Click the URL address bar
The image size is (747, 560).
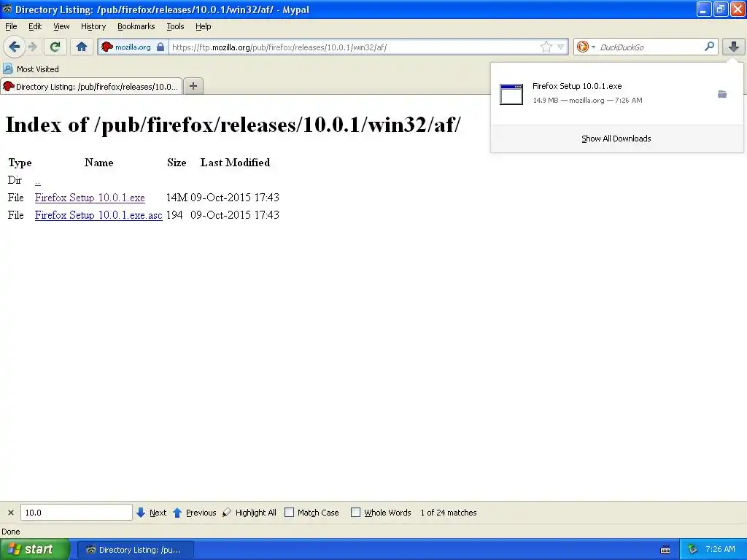[x=355, y=47]
